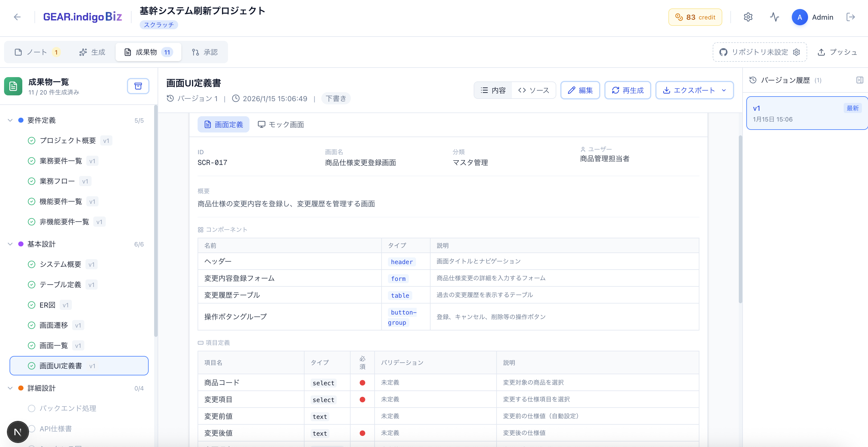This screenshot has width=868, height=447.
Task: Click the logout icon next to Admin
Action: [851, 17]
